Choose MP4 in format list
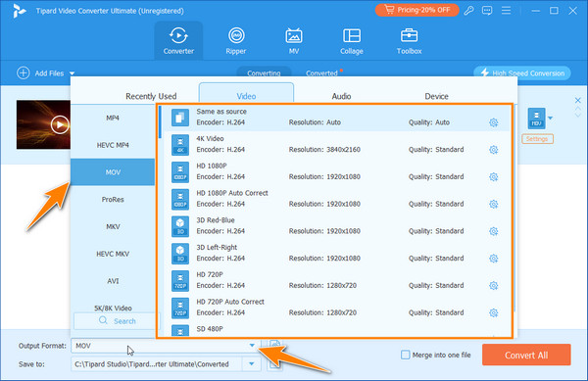Image resolution: width=588 pixels, height=381 pixels. click(x=113, y=118)
